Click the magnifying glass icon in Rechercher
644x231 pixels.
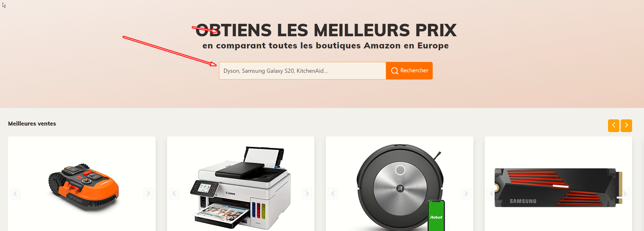coord(395,71)
